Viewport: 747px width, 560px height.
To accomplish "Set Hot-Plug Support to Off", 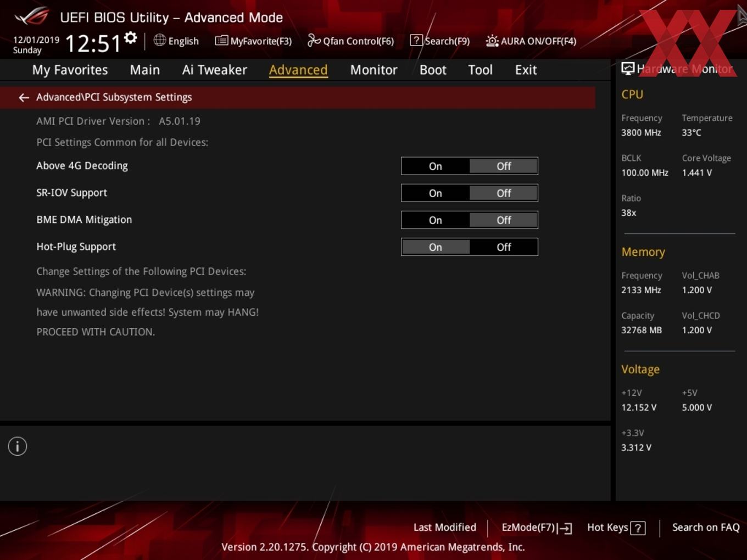I will pyautogui.click(x=504, y=247).
